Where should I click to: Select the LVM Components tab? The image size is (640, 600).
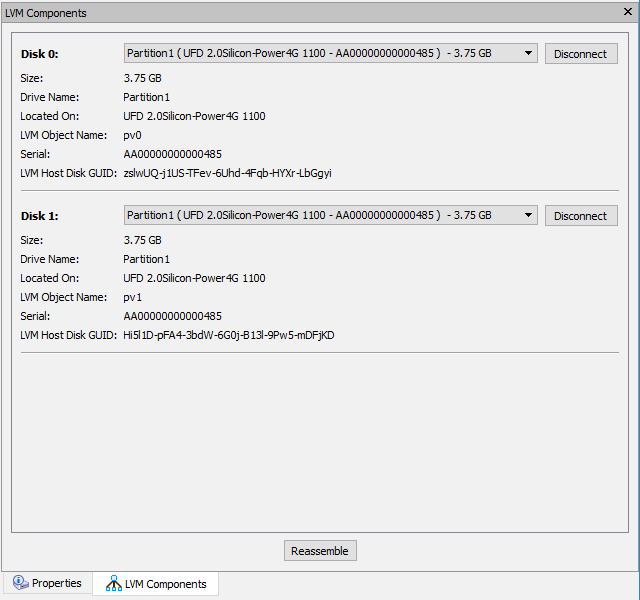pyautogui.click(x=156, y=584)
